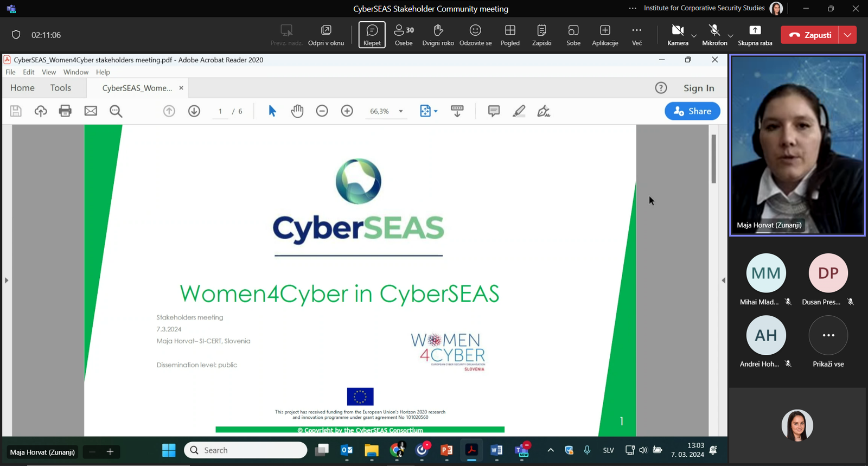Open Odzovite se reactions
This screenshot has width=868, height=466.
coord(475,35)
